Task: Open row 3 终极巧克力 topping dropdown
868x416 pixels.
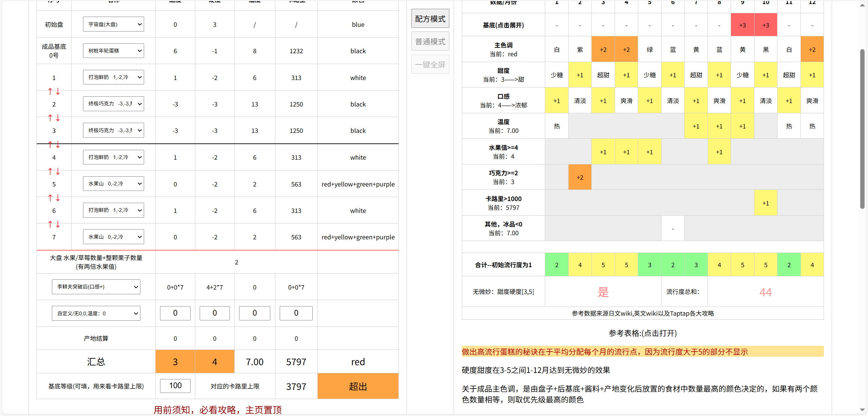Action: pyautogui.click(x=114, y=130)
